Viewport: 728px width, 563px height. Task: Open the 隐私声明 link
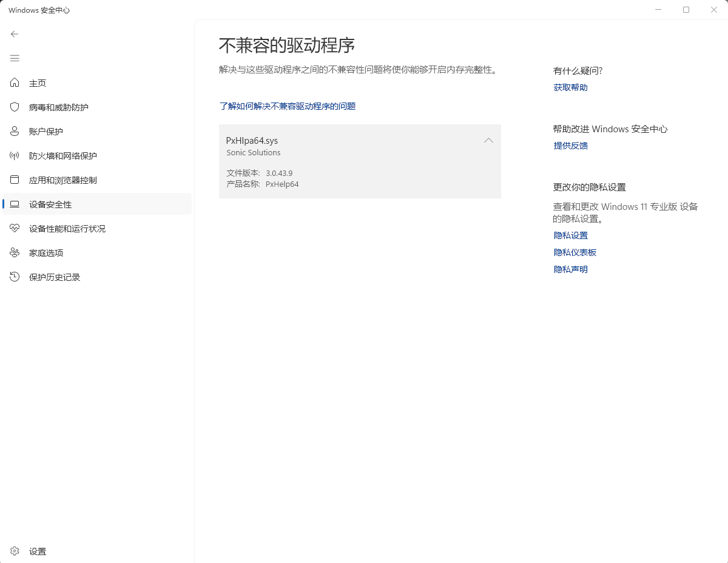tap(570, 269)
